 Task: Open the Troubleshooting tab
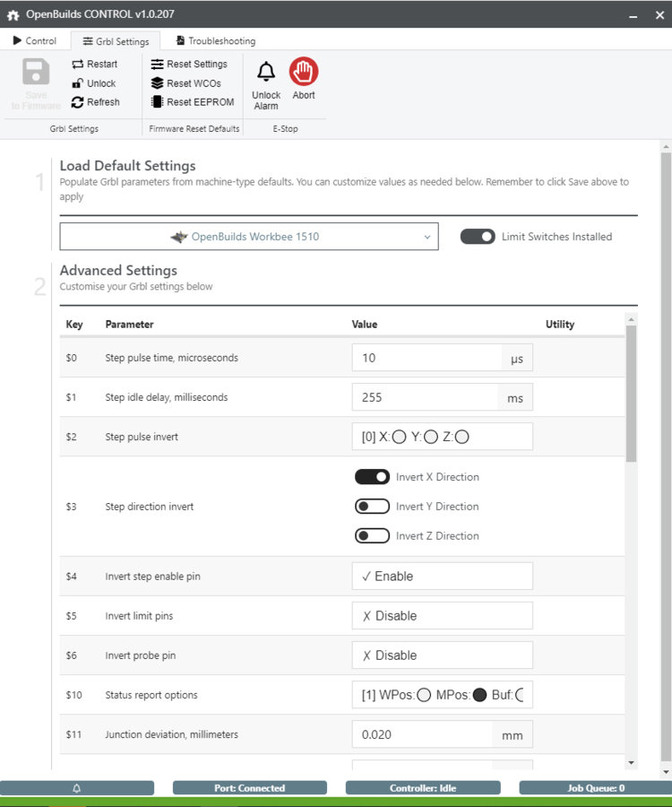point(215,40)
